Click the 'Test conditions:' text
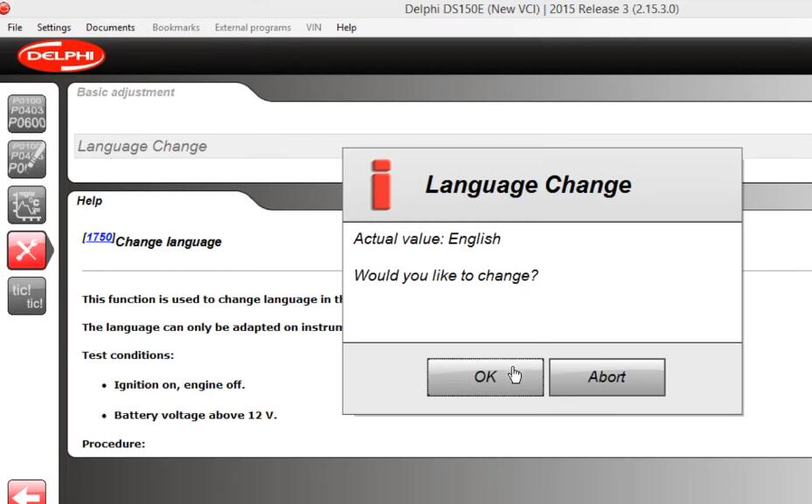Image resolution: width=812 pixels, height=504 pixels. pos(128,355)
